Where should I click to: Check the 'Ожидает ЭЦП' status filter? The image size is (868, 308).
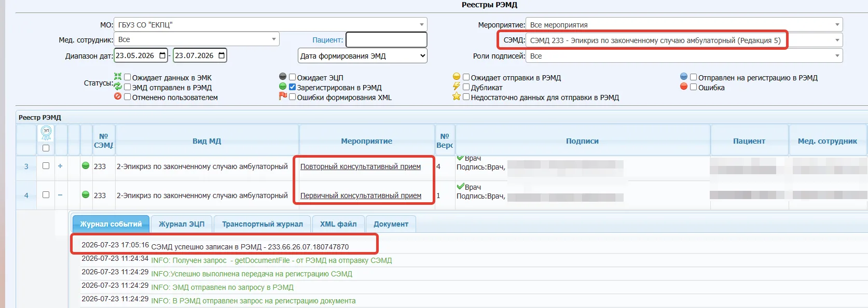292,77
